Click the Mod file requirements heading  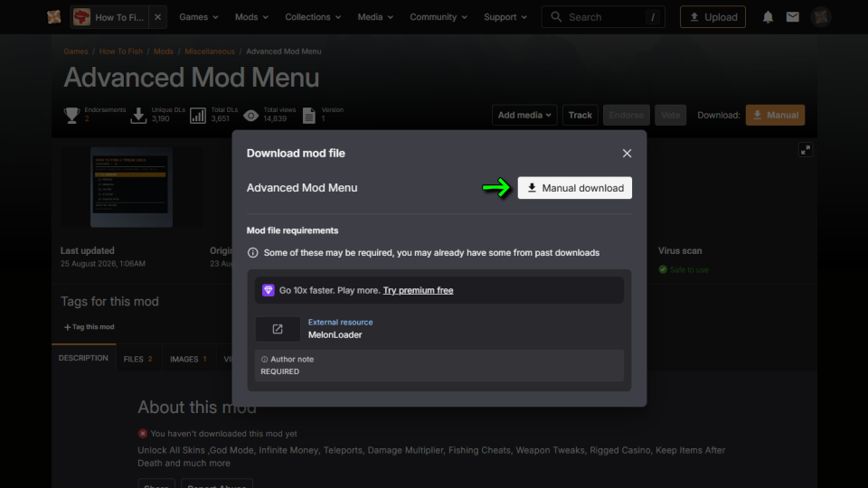coord(292,230)
